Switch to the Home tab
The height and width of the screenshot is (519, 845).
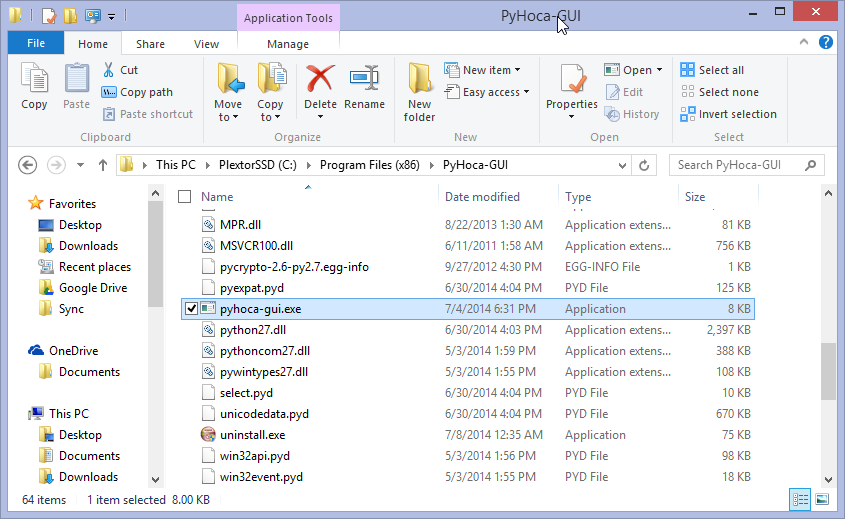[x=93, y=44]
